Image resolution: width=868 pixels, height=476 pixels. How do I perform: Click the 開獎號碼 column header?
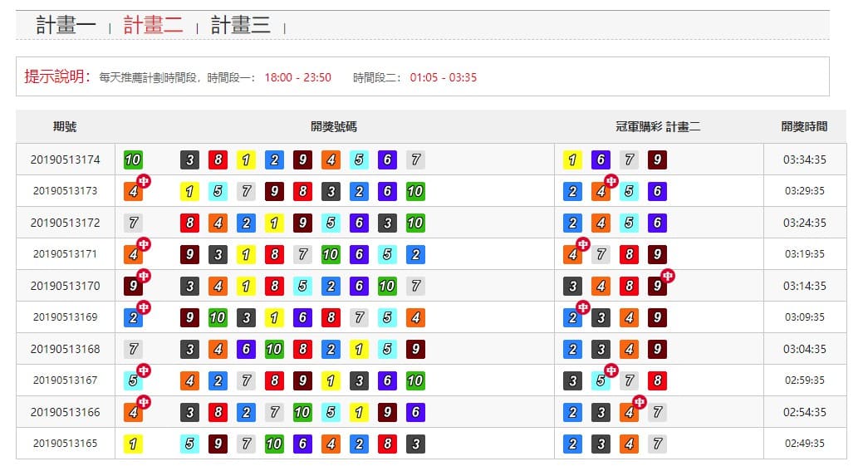[x=334, y=127]
